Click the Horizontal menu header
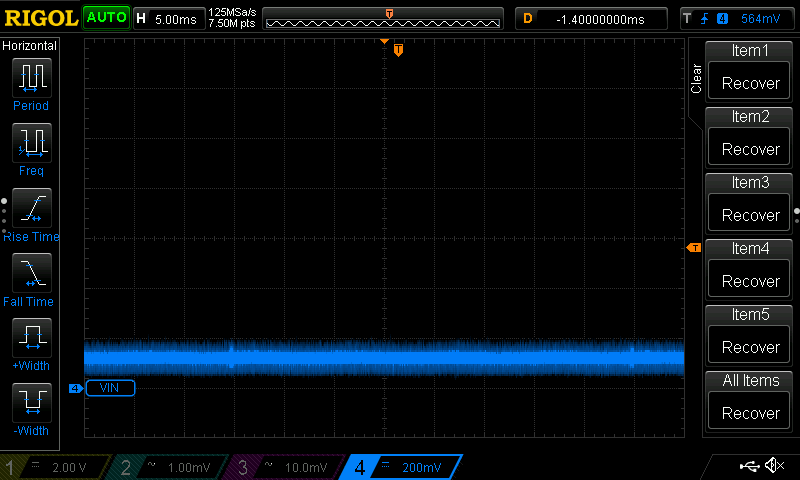 (30, 46)
